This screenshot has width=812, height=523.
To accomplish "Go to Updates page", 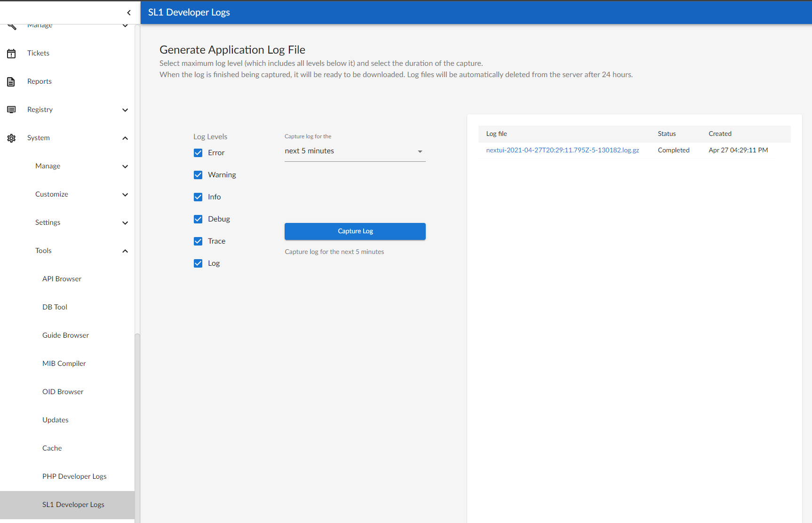I will [56, 420].
